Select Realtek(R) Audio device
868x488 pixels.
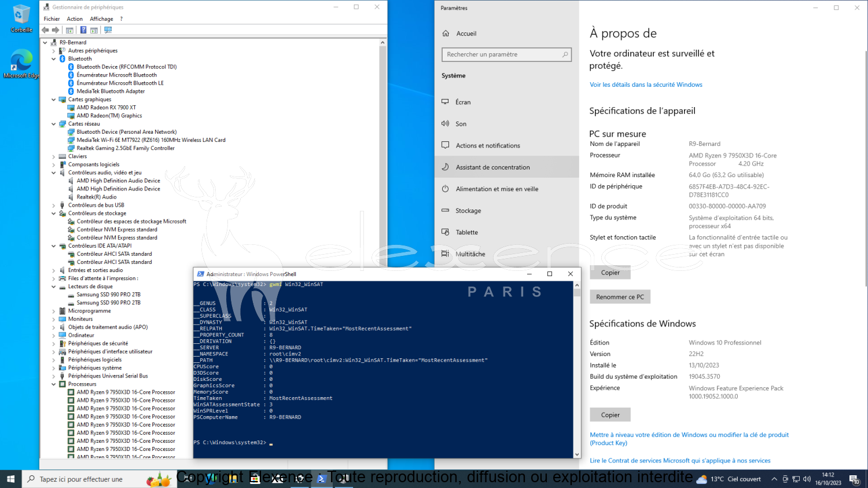[97, 197]
